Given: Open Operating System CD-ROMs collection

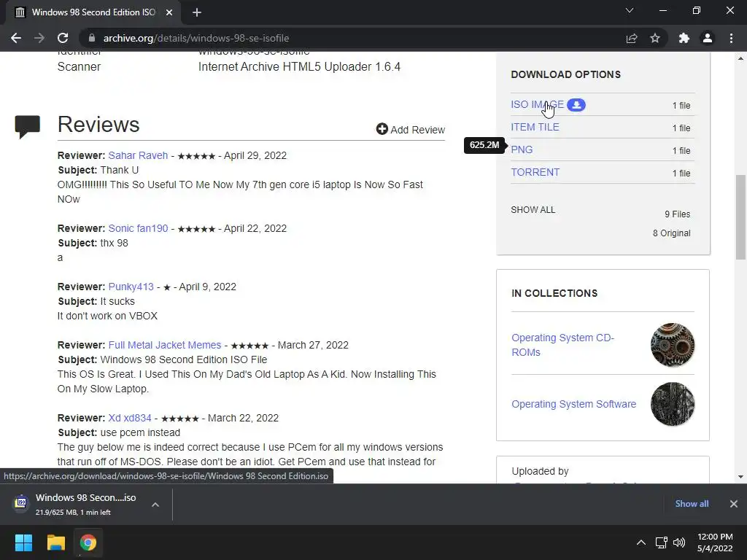Looking at the screenshot, I should pos(562,345).
